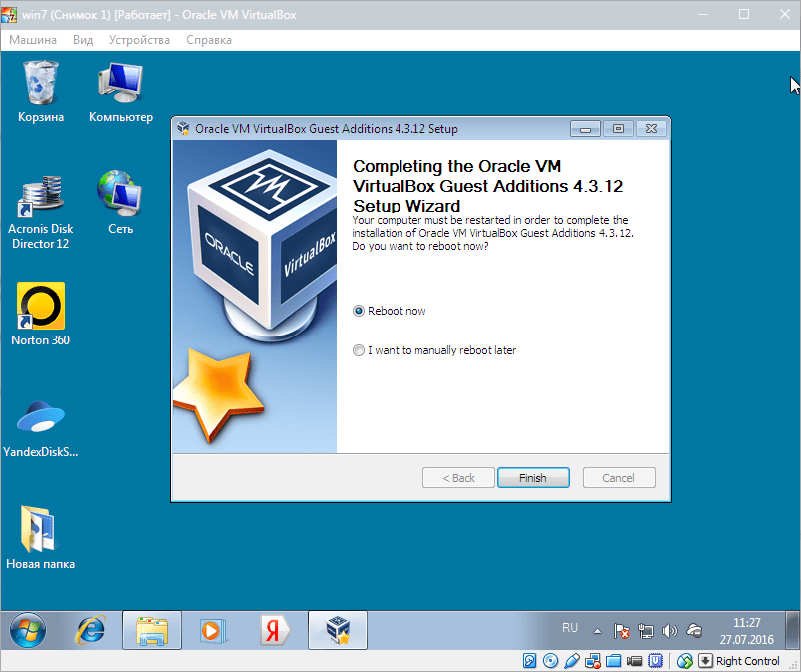801x672 pixels.
Task: Show hidden system tray icons arrow
Action: tap(597, 631)
